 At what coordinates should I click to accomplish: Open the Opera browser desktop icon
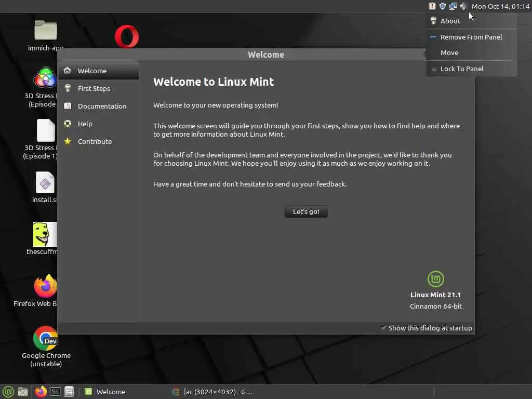(x=127, y=36)
